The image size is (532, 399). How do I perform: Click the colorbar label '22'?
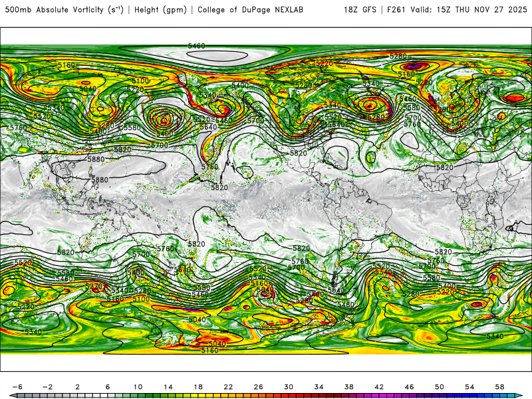[x=228, y=387]
